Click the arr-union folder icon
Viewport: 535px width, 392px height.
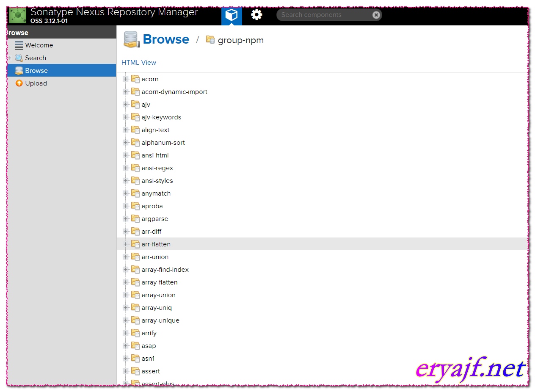tap(135, 257)
